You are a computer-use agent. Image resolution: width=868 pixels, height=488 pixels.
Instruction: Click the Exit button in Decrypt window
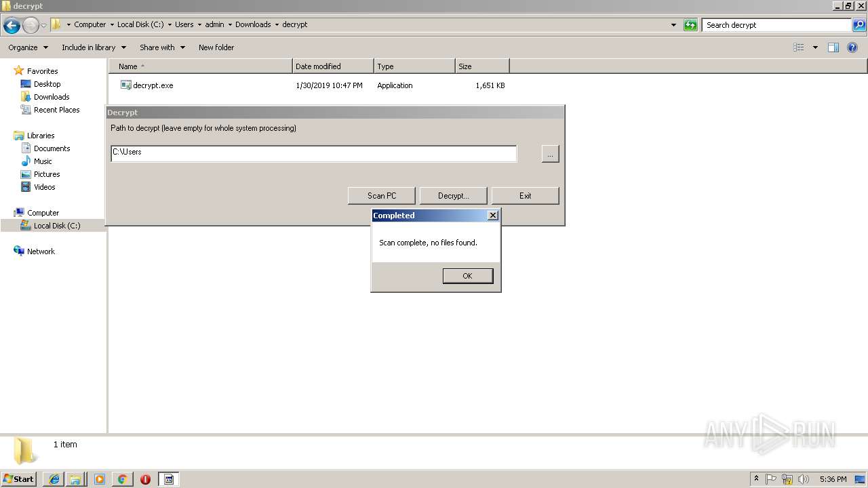[x=526, y=196]
